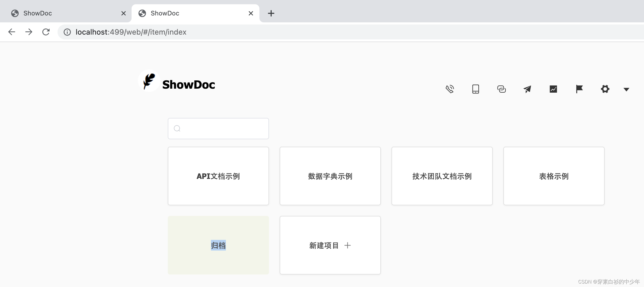Open the 技术团队文档示例 project

[442, 176]
